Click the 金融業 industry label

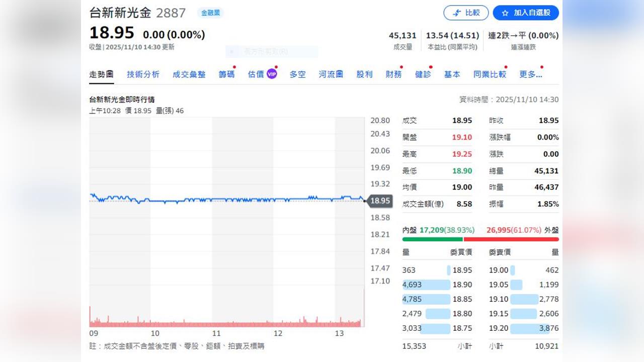(x=210, y=13)
